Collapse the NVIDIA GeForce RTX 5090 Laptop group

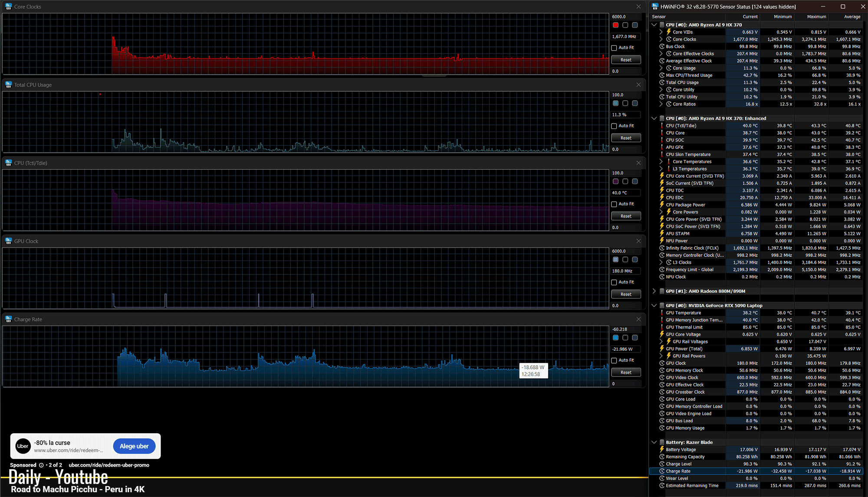click(x=654, y=306)
